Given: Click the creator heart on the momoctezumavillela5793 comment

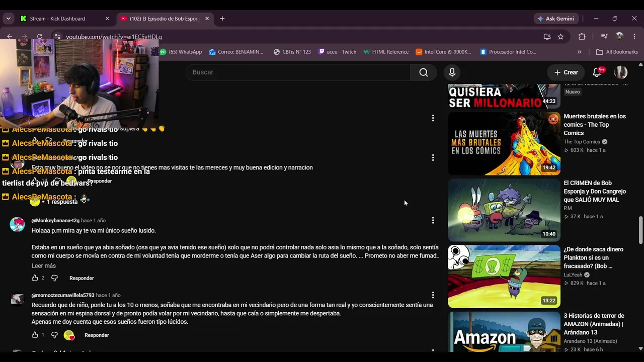Looking at the screenshot, I should (69, 335).
